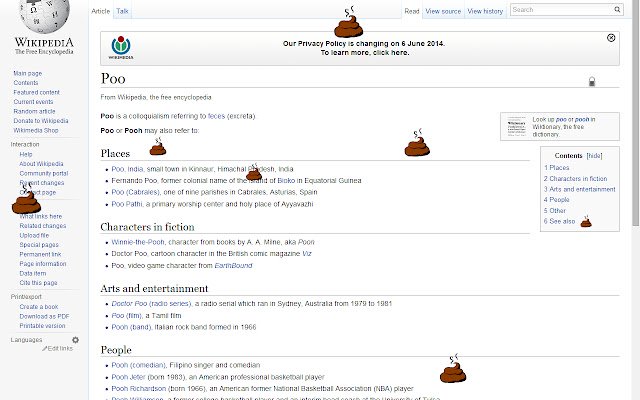Hide the Contents box
Viewport: 640px width, 400px height.
[x=594, y=156]
